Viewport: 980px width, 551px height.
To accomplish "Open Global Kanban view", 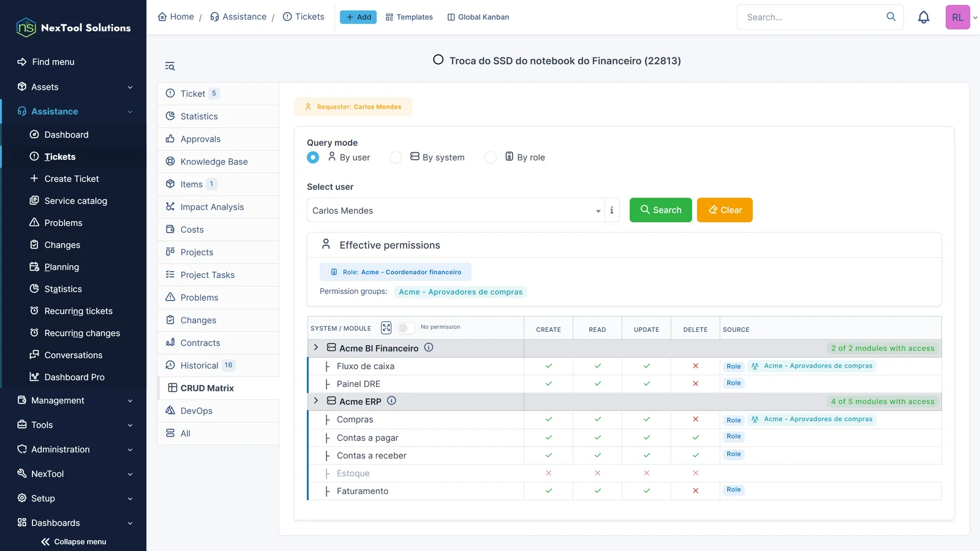I will pyautogui.click(x=478, y=17).
